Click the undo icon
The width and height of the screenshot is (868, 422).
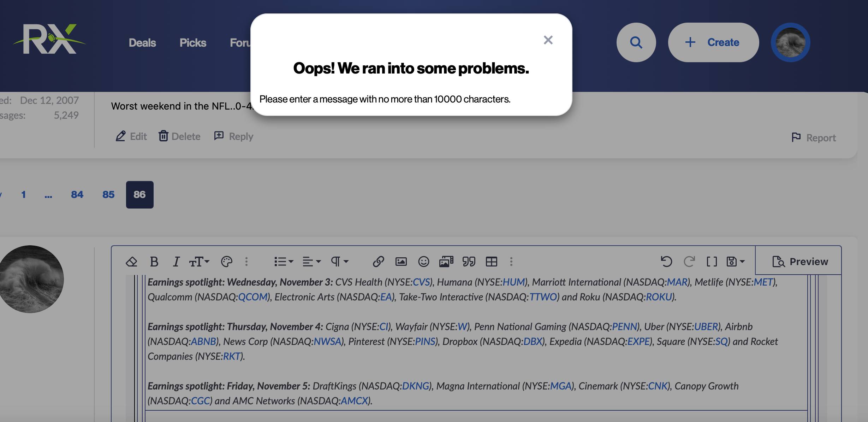(x=666, y=262)
